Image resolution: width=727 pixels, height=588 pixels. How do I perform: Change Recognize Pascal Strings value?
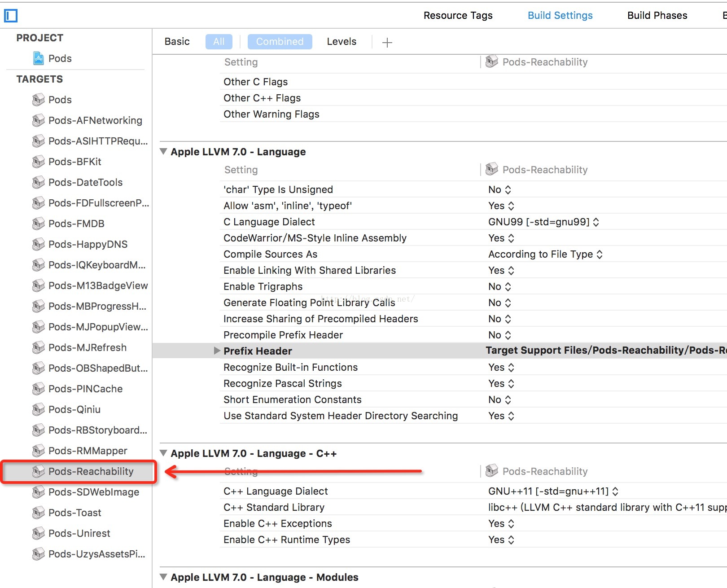pyautogui.click(x=501, y=383)
